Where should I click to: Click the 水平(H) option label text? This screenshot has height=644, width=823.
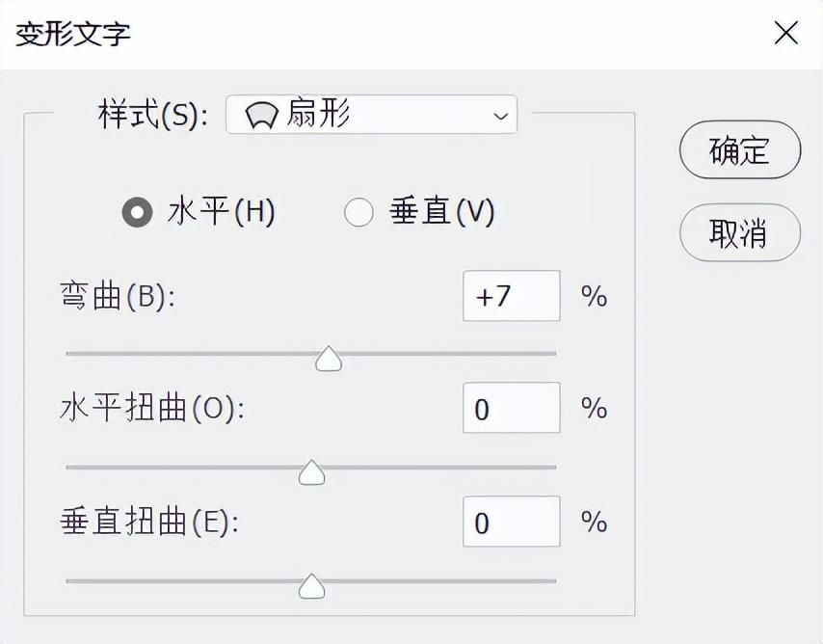click(x=221, y=212)
